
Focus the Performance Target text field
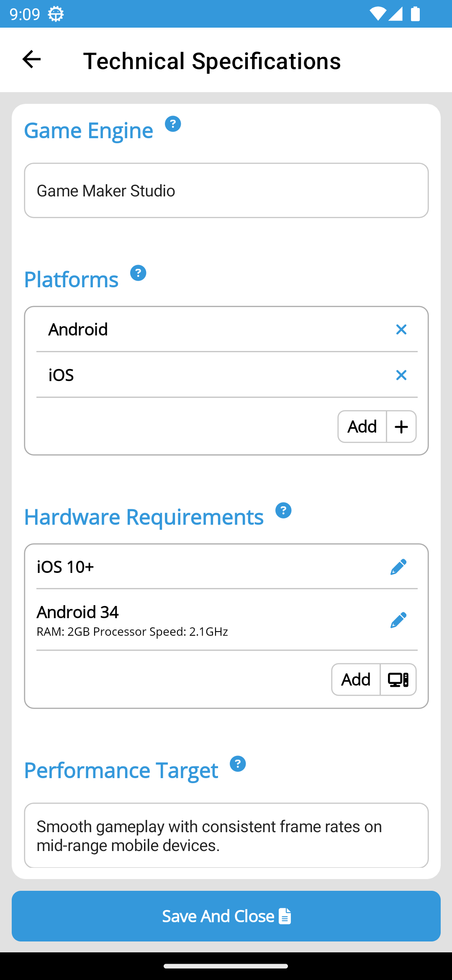coord(226,836)
